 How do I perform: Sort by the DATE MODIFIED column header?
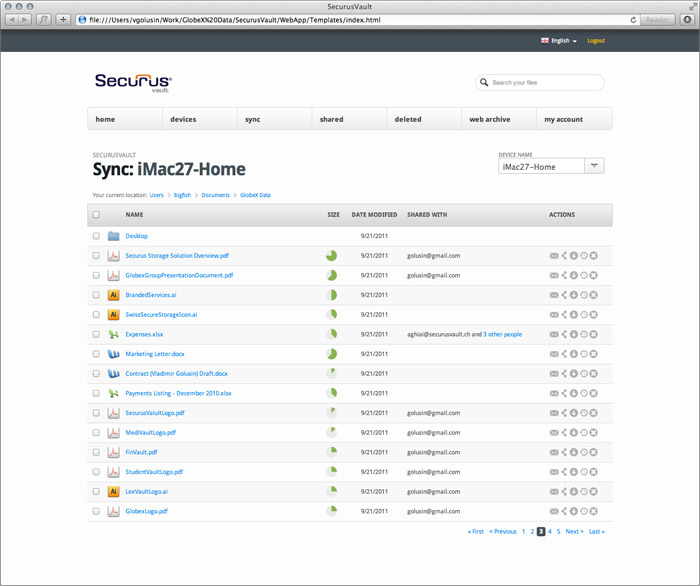tap(374, 215)
